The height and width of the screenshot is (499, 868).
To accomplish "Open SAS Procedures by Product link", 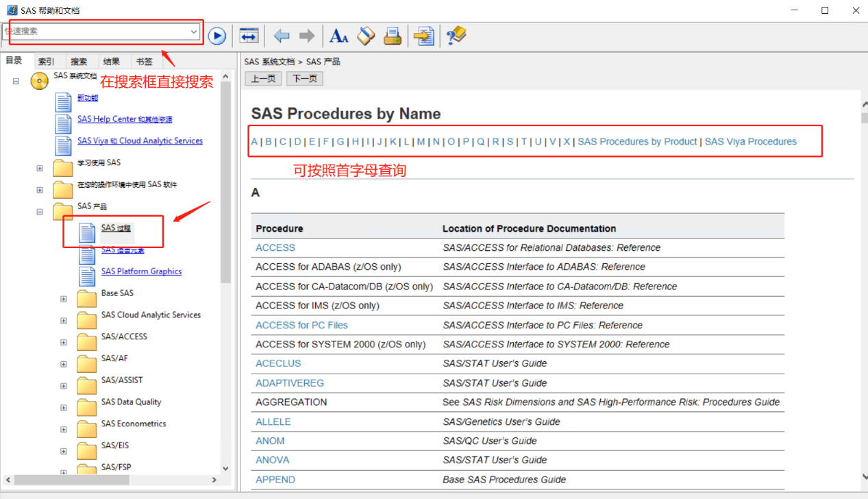I will point(637,142).
